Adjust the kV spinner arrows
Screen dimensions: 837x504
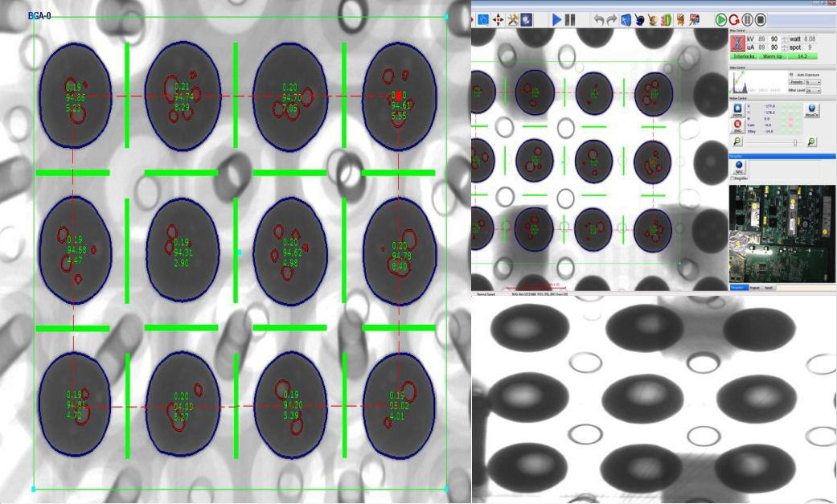784,39
